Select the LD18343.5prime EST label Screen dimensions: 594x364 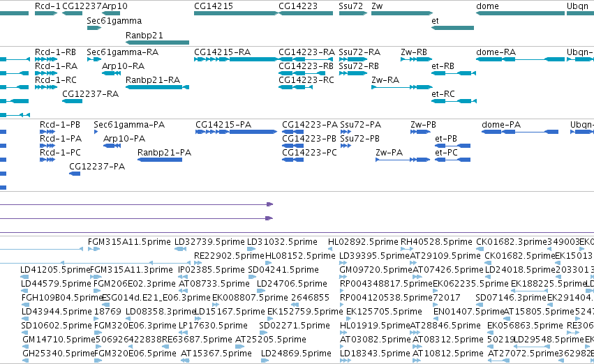375,354
